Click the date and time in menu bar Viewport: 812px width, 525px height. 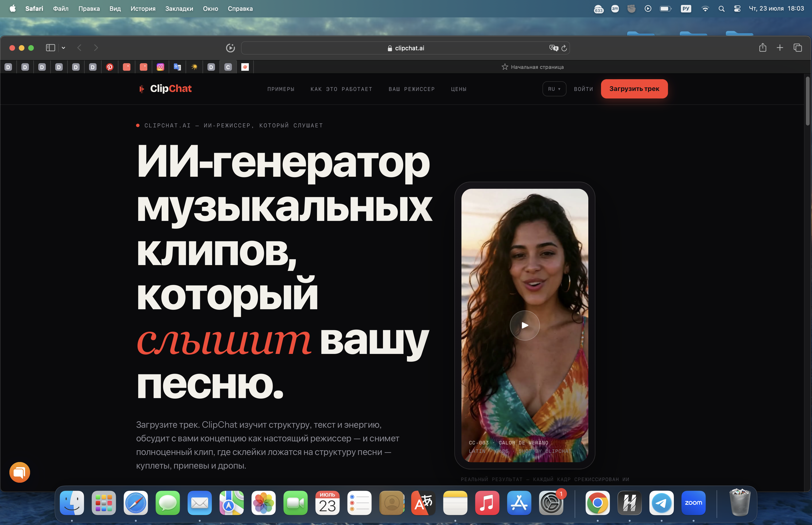[776, 8]
